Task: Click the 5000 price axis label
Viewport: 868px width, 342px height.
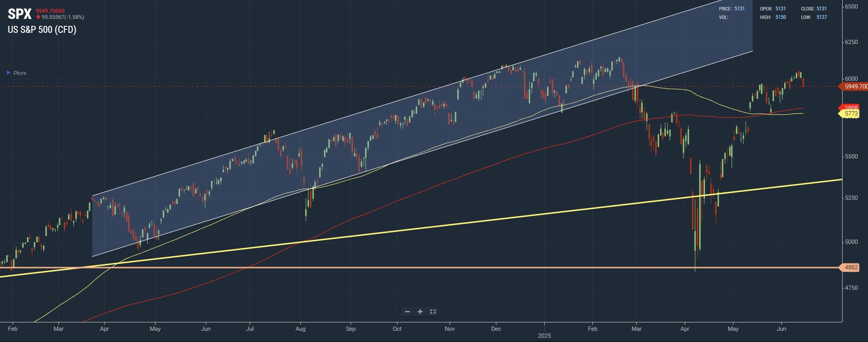Action: pos(851,242)
